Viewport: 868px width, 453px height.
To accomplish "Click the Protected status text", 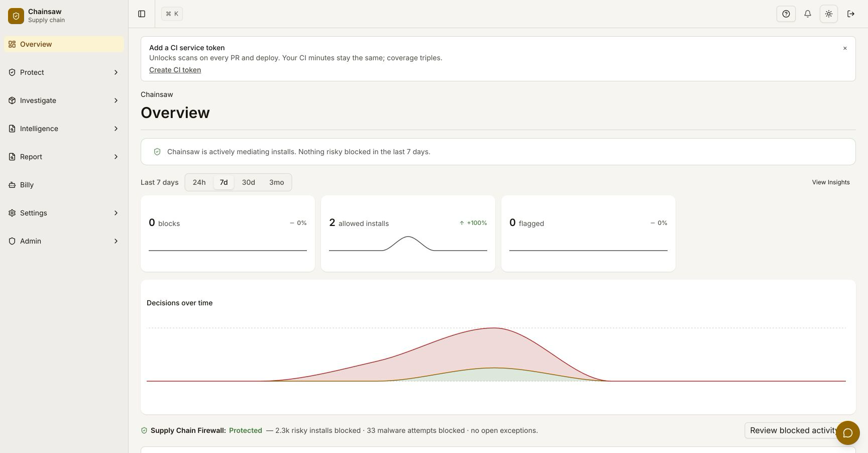I will click(246, 430).
